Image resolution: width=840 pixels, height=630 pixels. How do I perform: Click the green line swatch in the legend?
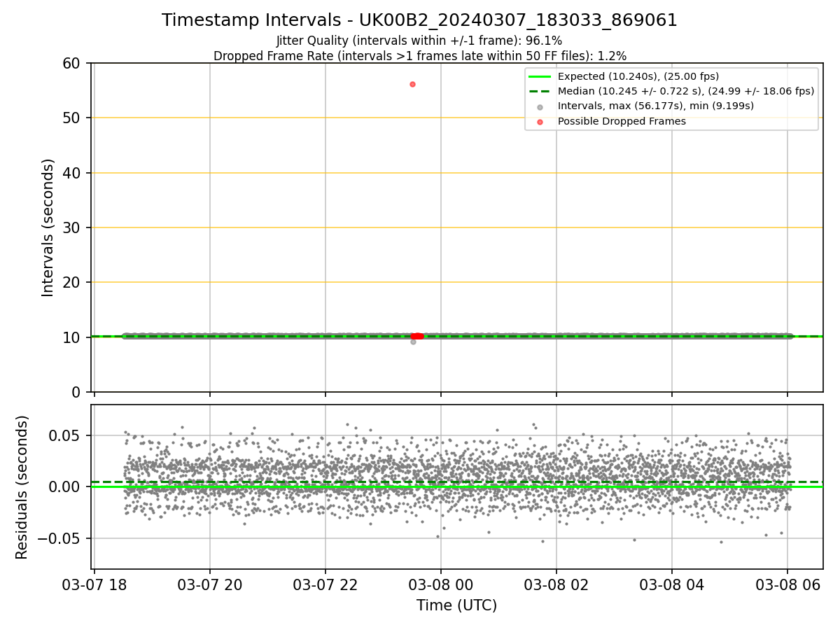[x=540, y=76]
